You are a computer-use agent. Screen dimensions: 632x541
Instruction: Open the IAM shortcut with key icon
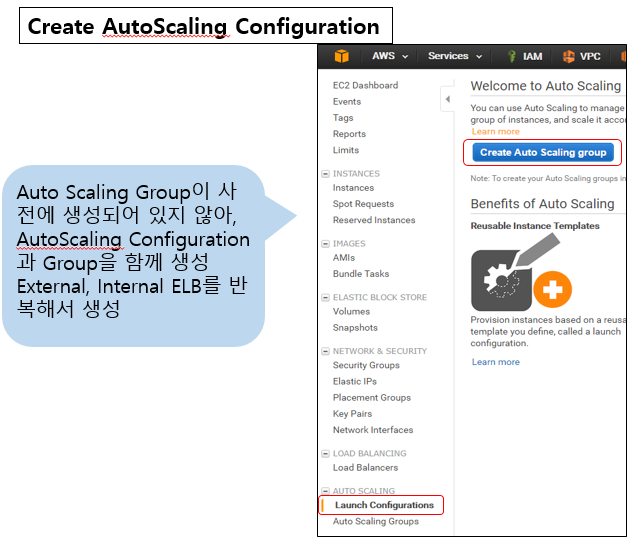tap(524, 56)
